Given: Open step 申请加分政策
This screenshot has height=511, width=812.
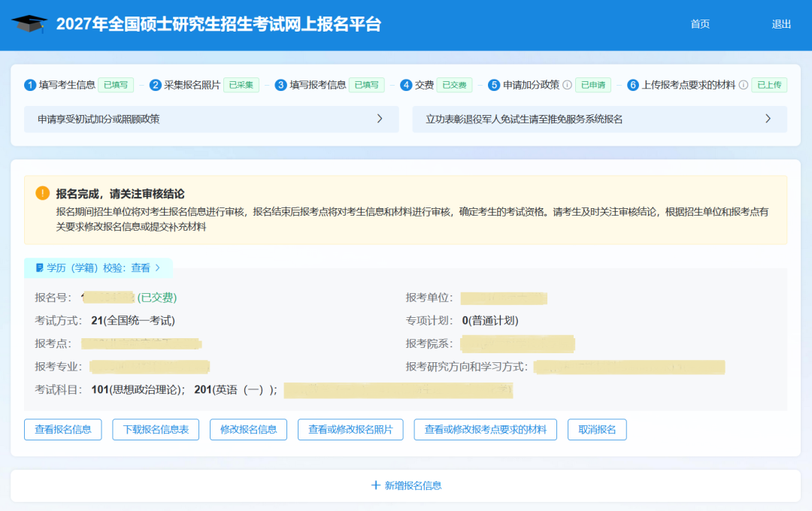Looking at the screenshot, I should (x=531, y=85).
